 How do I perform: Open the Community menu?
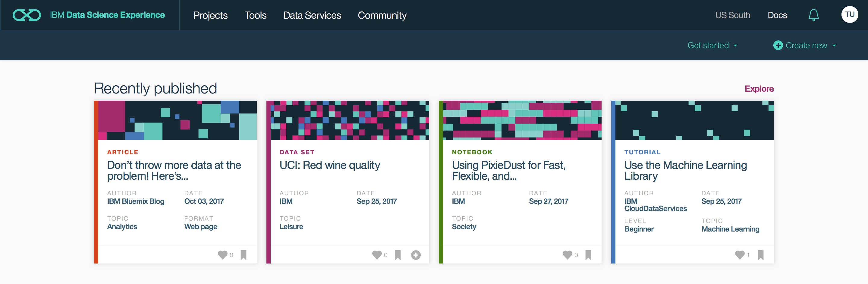pyautogui.click(x=382, y=15)
